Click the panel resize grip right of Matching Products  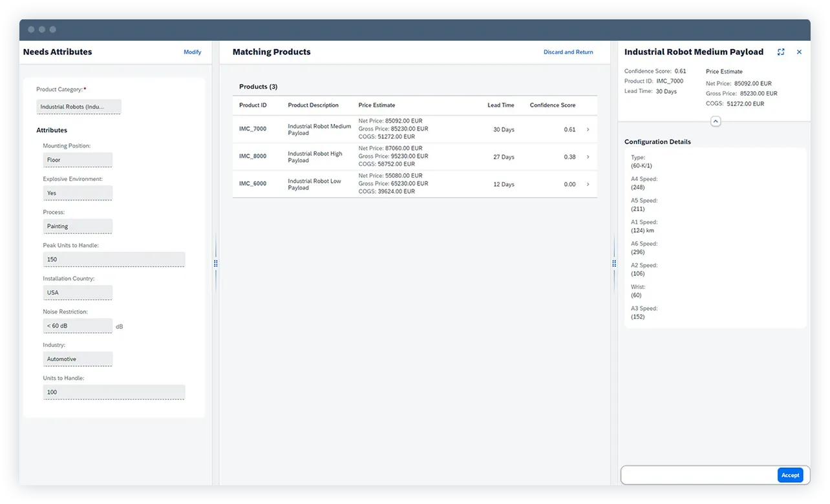(x=613, y=263)
